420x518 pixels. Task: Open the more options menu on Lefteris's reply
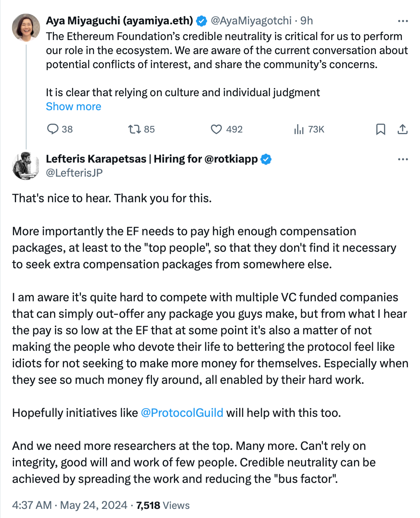pyautogui.click(x=402, y=159)
